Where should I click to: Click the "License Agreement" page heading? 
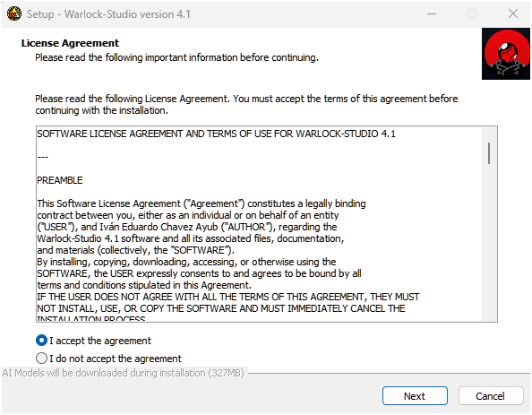click(x=70, y=43)
